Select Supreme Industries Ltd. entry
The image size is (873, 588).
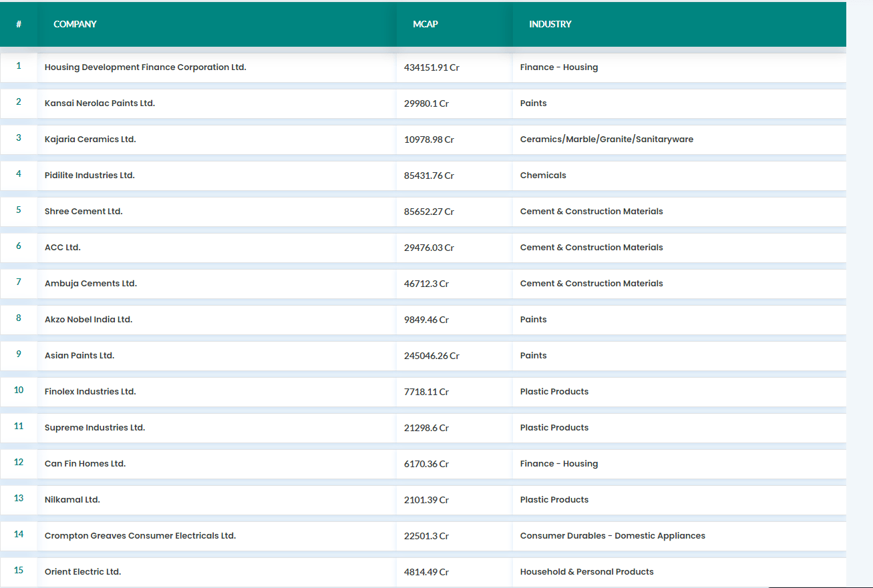(x=95, y=428)
